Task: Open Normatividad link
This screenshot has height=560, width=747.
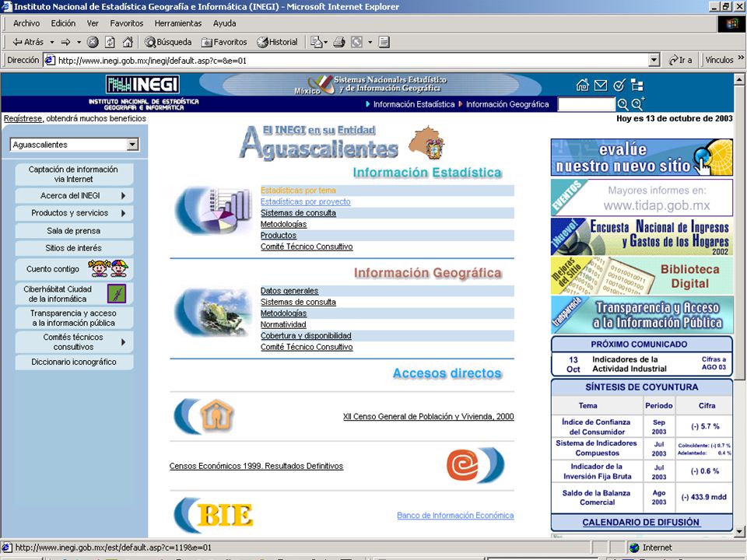Action: click(283, 324)
